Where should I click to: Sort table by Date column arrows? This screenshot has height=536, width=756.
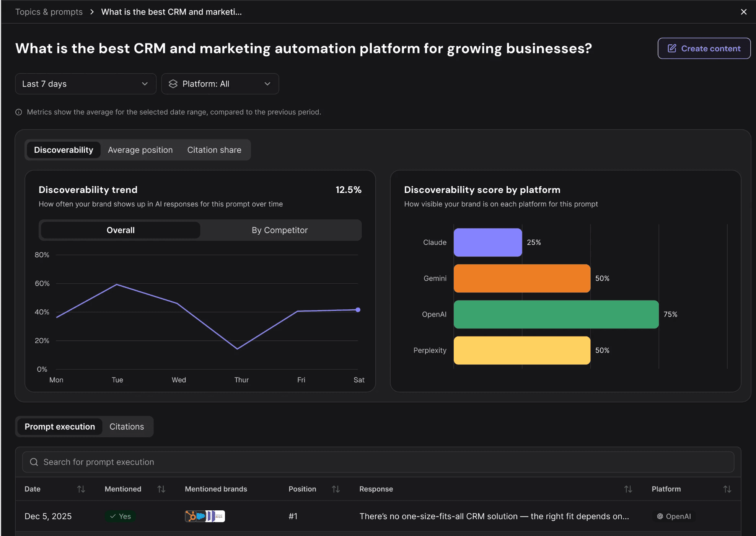pyautogui.click(x=81, y=489)
